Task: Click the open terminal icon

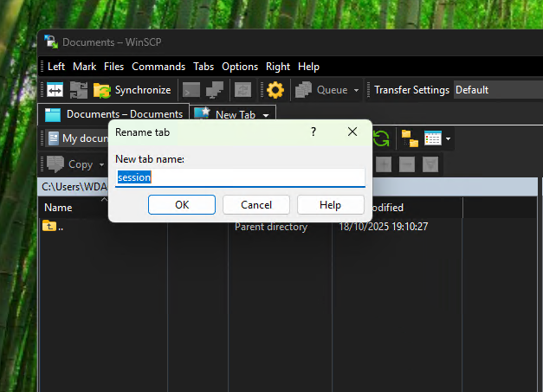Action: (191, 90)
